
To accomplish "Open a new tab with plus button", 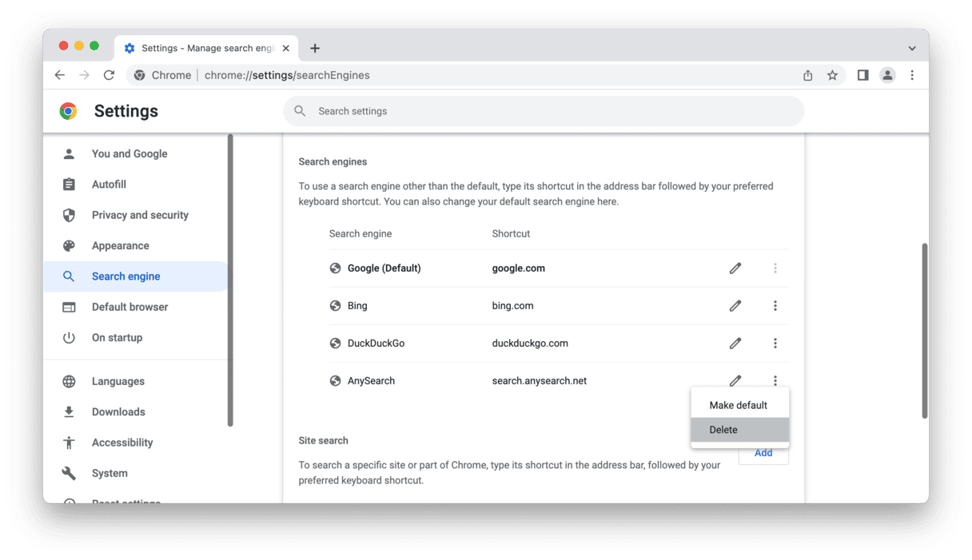I will coord(315,48).
